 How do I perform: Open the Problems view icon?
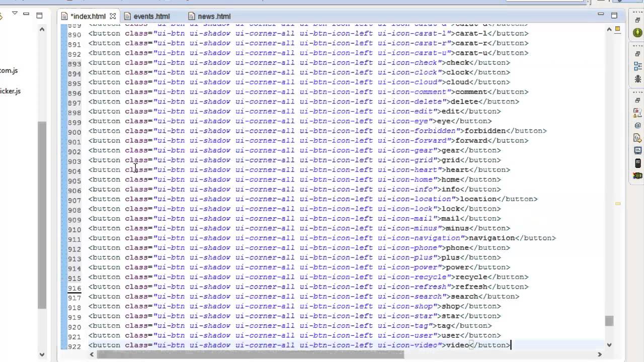pyautogui.click(x=638, y=113)
